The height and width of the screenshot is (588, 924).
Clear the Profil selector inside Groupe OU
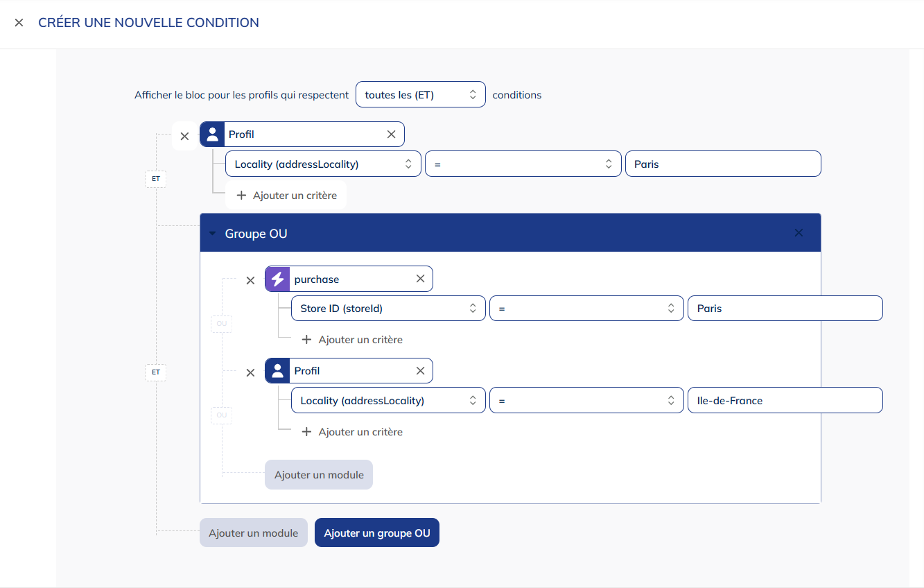click(x=420, y=371)
